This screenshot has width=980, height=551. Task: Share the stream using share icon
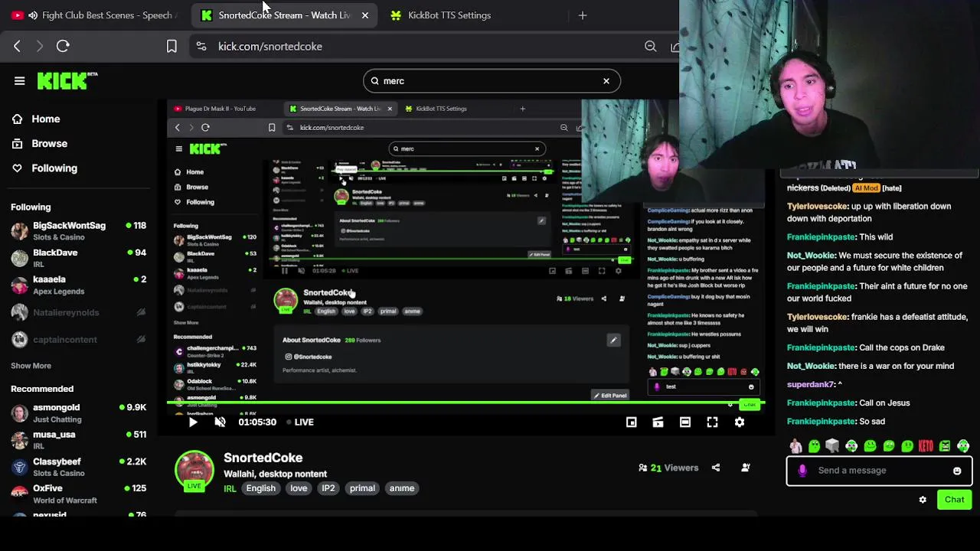pos(716,468)
